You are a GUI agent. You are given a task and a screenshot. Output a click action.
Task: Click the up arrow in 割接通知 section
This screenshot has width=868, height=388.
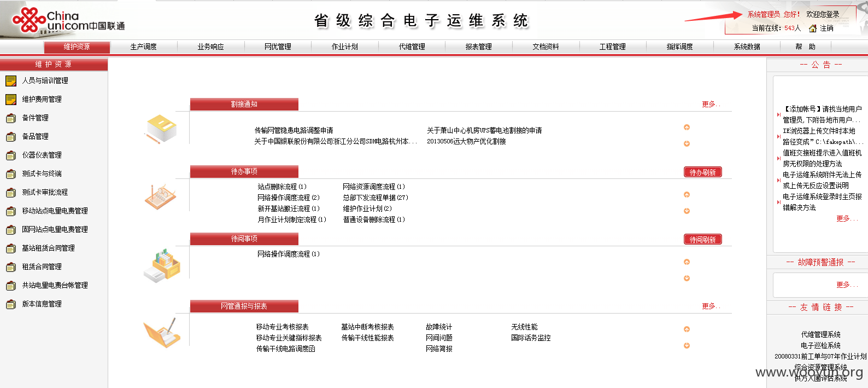(x=687, y=128)
